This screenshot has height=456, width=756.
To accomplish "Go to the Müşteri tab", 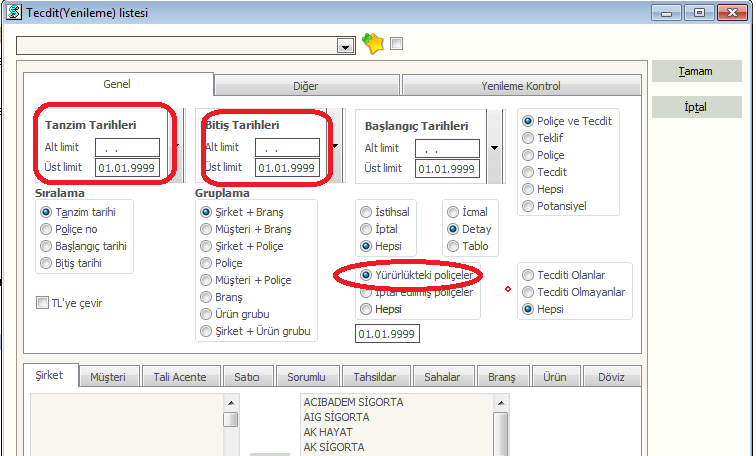I will (108, 377).
